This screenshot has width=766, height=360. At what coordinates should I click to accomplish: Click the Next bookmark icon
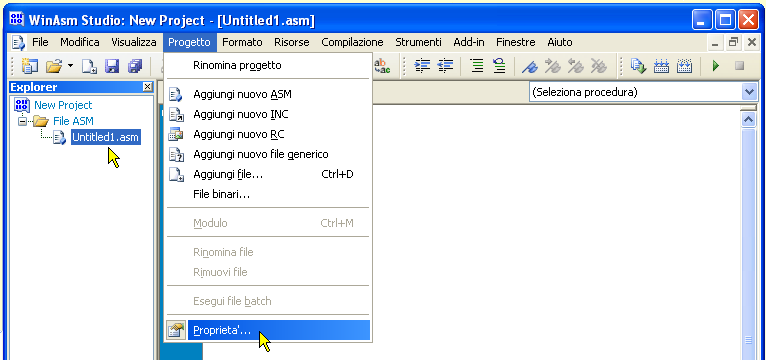point(553,65)
